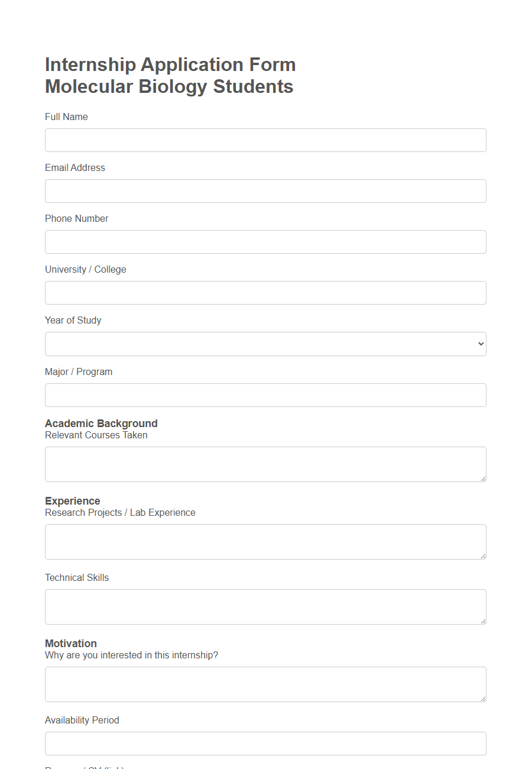The image size is (532, 769).
Task: Click the Experience section heading
Action: 73,501
